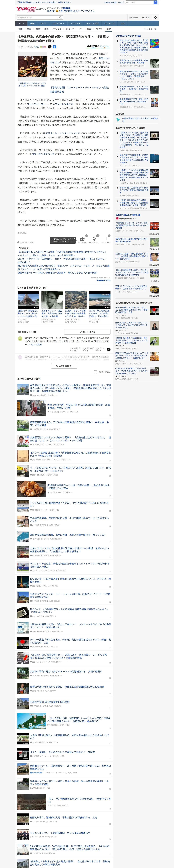This screenshot has width=174, height=868.
Task: Share the comment via the X icon
Action: tap(109, 349)
